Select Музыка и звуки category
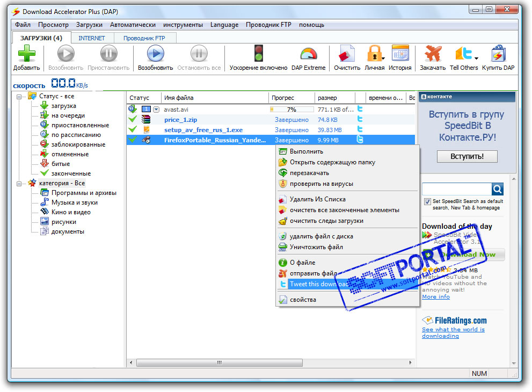The height and width of the screenshot is (392, 532). point(74,202)
